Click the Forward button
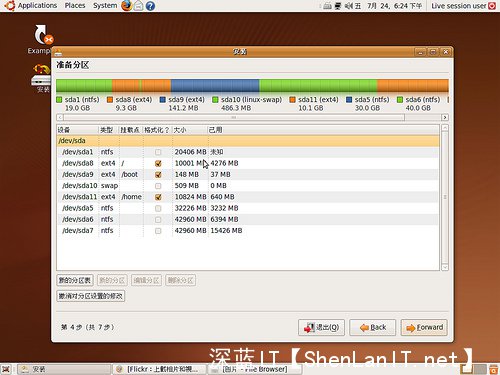500x375 pixels. pyautogui.click(x=424, y=328)
